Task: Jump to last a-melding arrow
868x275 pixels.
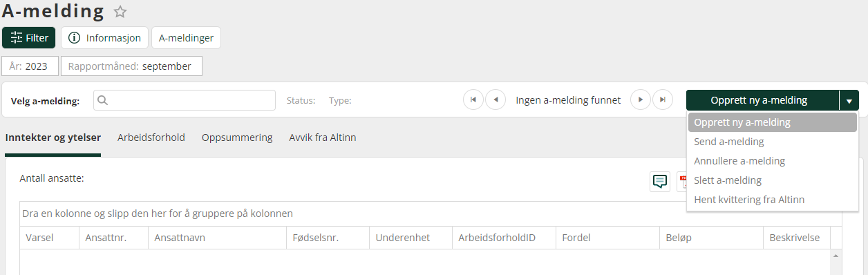Action: point(663,100)
